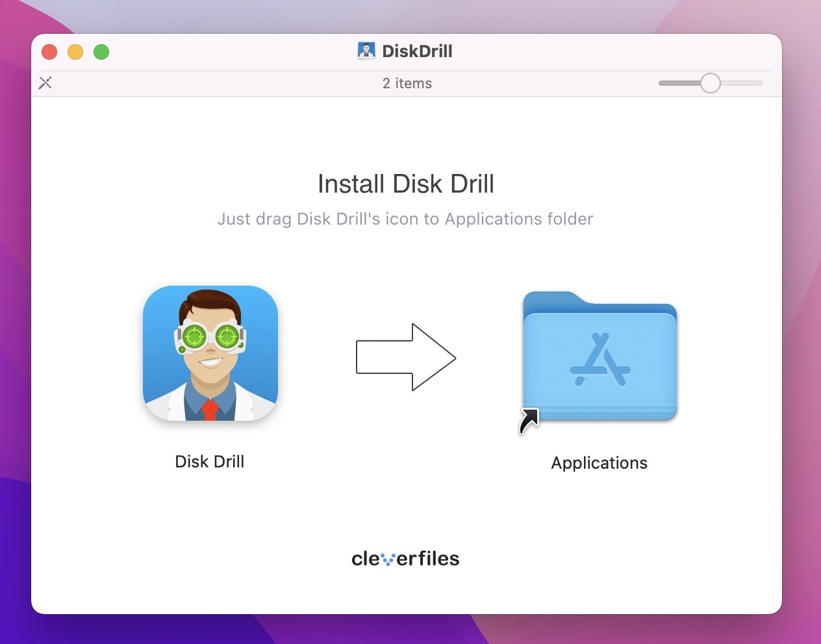The image size is (821, 644).
Task: Select the Disk Drill app icon
Action: point(210,353)
